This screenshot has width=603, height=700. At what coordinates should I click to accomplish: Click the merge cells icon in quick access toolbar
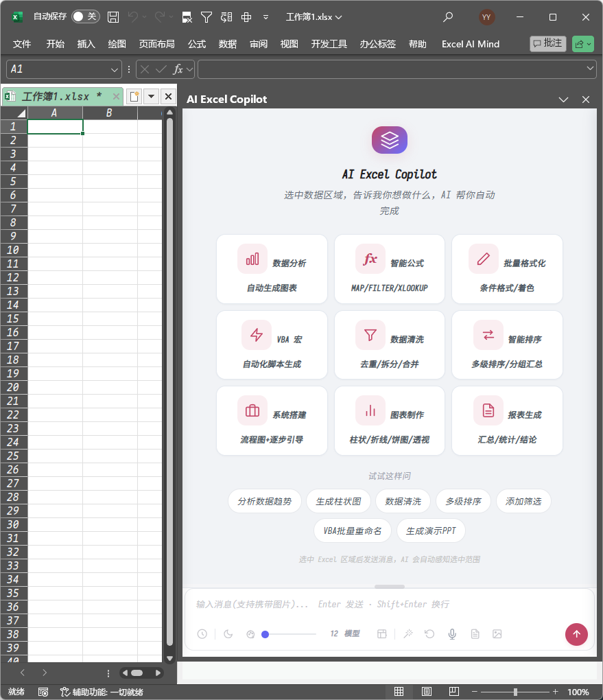pyautogui.click(x=246, y=17)
